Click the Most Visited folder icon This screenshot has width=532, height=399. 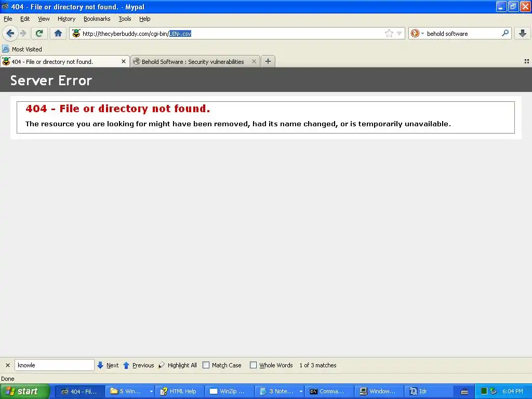point(6,49)
